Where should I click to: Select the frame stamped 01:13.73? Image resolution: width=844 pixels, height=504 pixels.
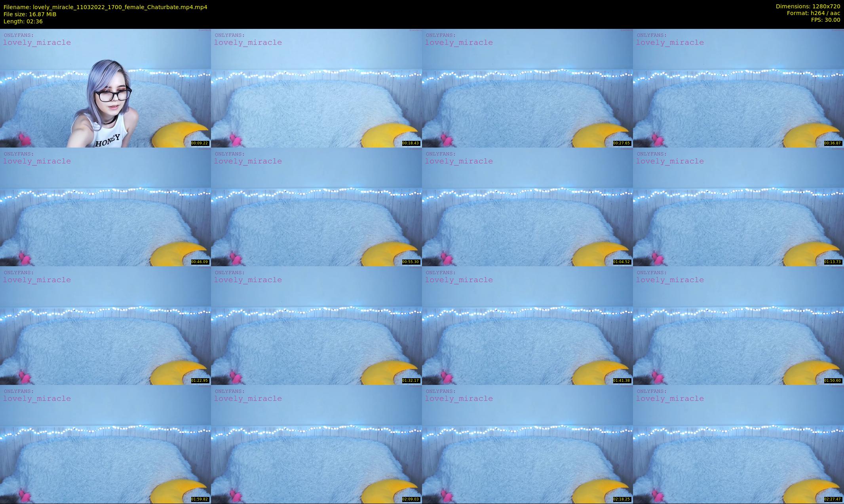pyautogui.click(x=738, y=207)
